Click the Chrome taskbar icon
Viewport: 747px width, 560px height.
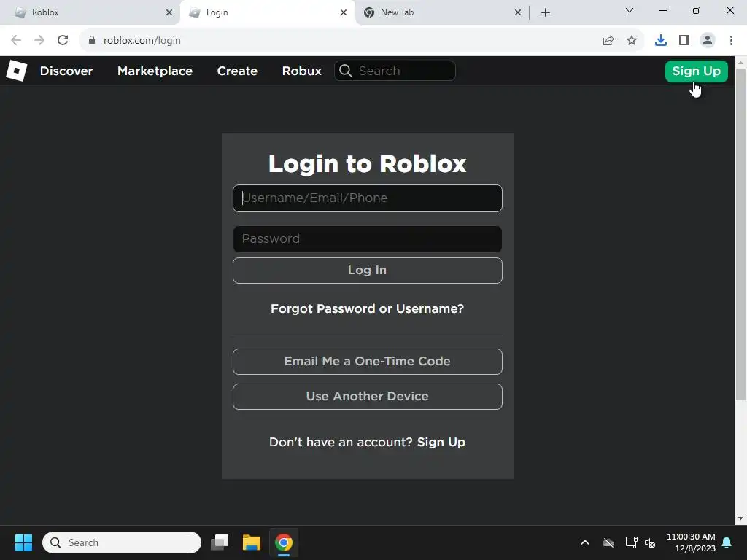pos(284,542)
